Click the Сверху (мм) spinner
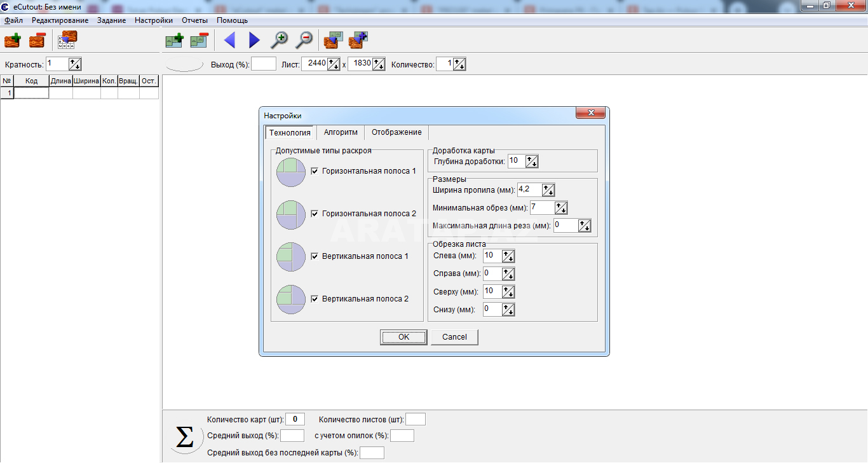This screenshot has height=463, width=868. click(x=508, y=292)
